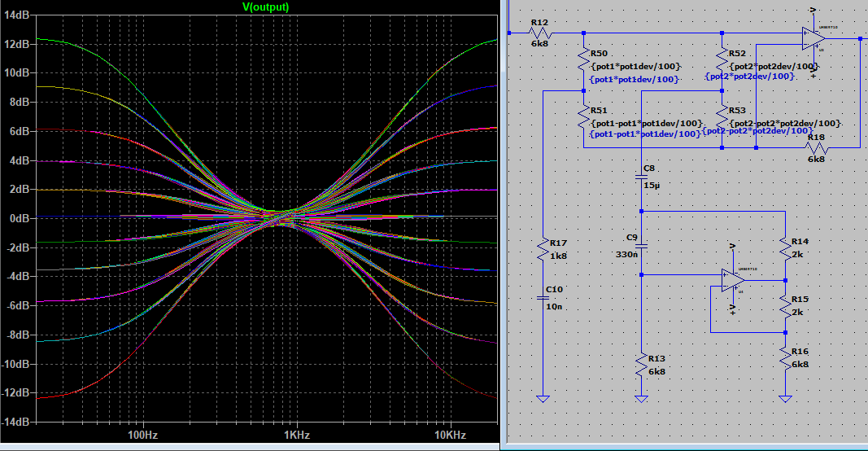
Task: Select the lower op-amp near R14
Action: (x=732, y=280)
